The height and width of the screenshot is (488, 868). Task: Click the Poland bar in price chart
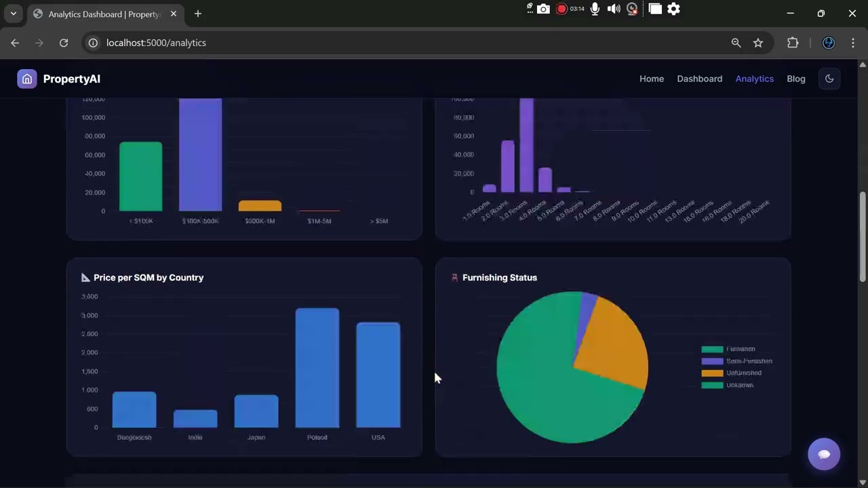tap(317, 368)
